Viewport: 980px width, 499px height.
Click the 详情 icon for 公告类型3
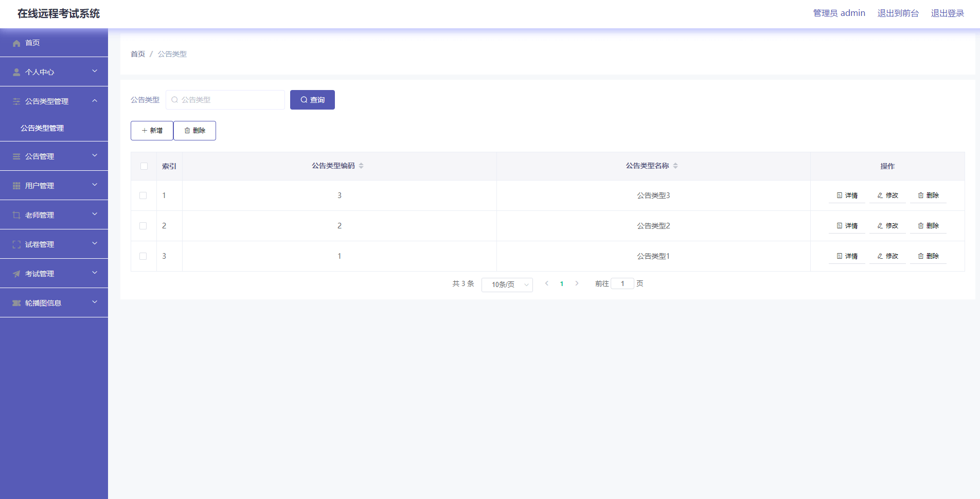(x=840, y=195)
